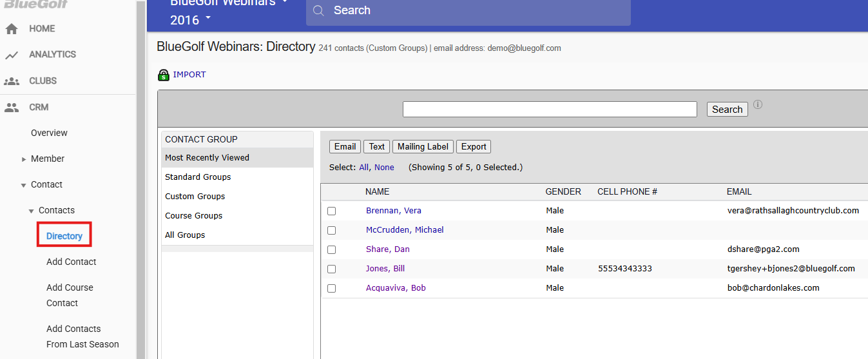Tick the checkbox for Jones, Bill

tap(331, 269)
